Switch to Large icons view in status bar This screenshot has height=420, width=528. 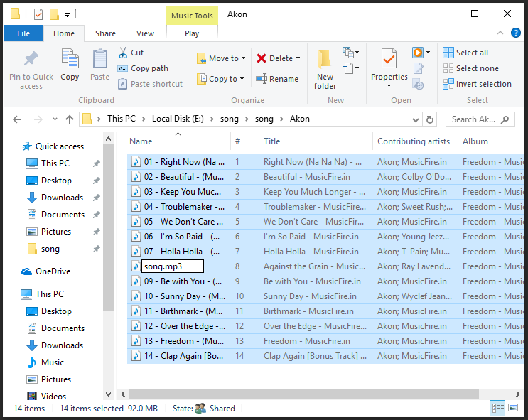click(513, 408)
